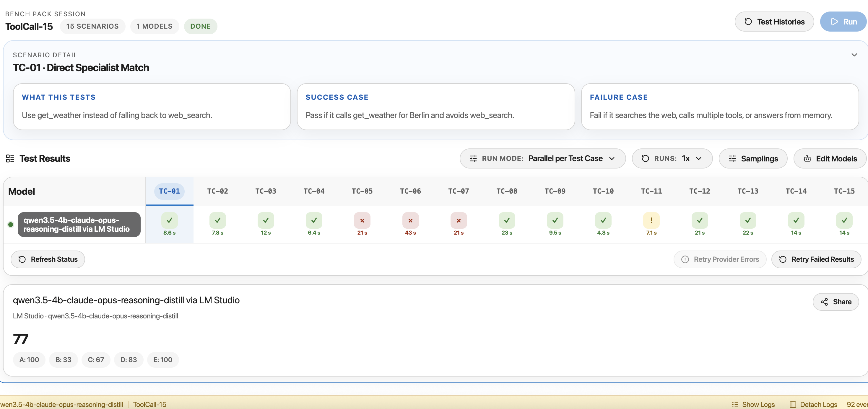Open the TC-13 passed checkmark icon
This screenshot has height=409, width=868.
748,220
